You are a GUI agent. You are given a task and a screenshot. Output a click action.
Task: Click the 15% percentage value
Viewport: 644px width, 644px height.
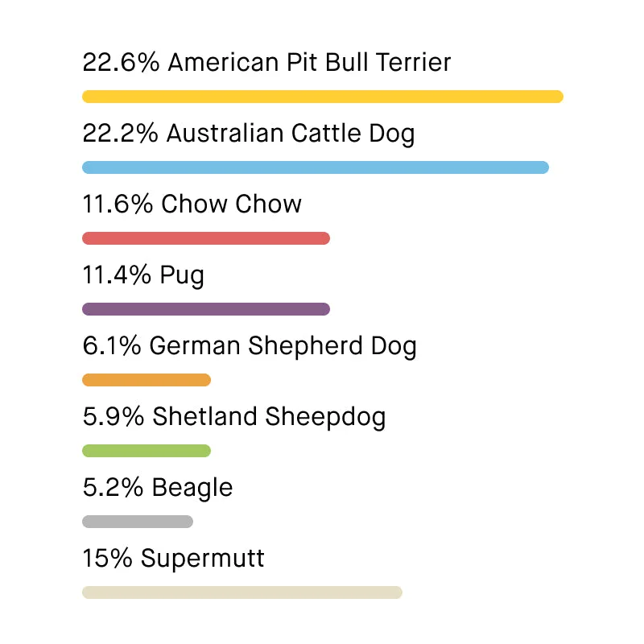(107, 558)
